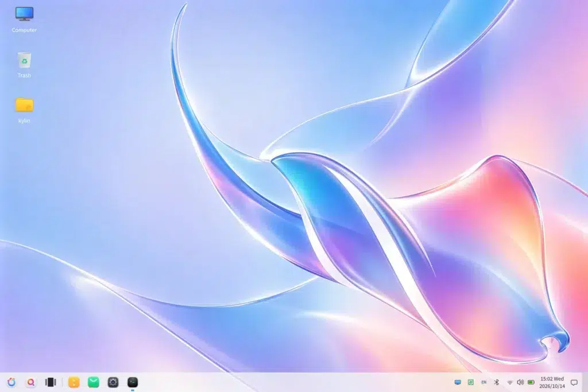Open the search icon in taskbar
This screenshot has width=588, height=392.
31,382
